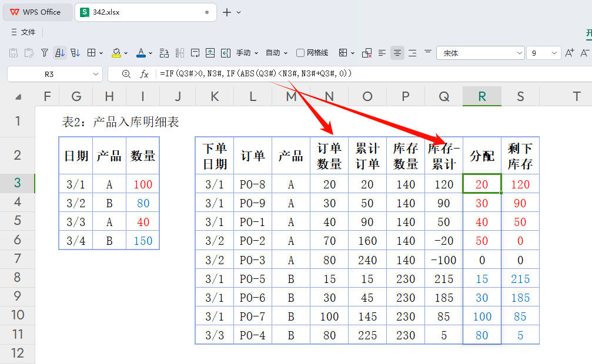
Task: Click the unsaved dot on 342.xlsx tab
Action: [207, 12]
